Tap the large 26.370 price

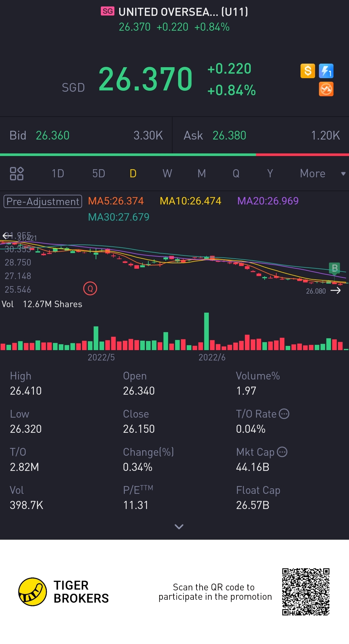coord(145,79)
